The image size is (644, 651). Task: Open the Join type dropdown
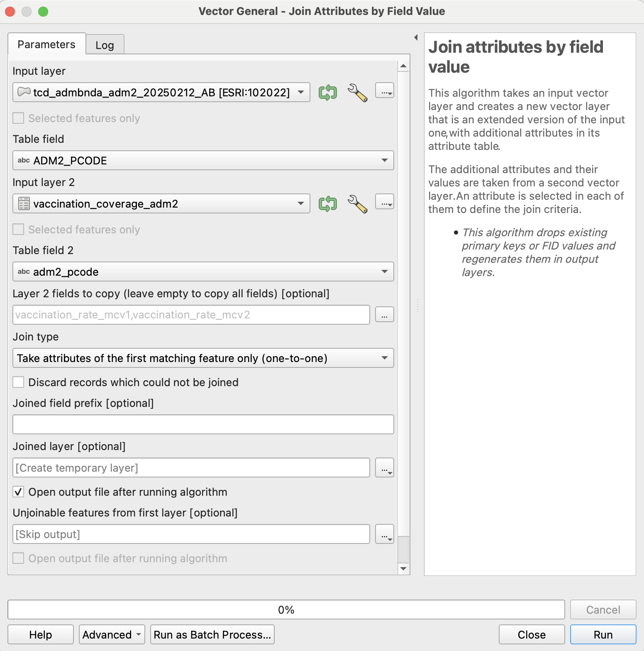(203, 358)
